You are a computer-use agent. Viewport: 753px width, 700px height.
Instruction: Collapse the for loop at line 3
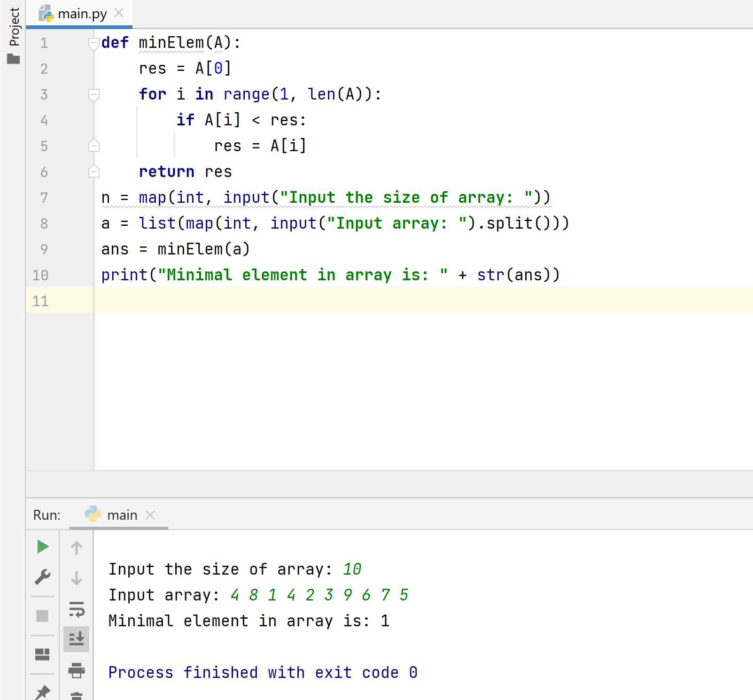click(93, 95)
